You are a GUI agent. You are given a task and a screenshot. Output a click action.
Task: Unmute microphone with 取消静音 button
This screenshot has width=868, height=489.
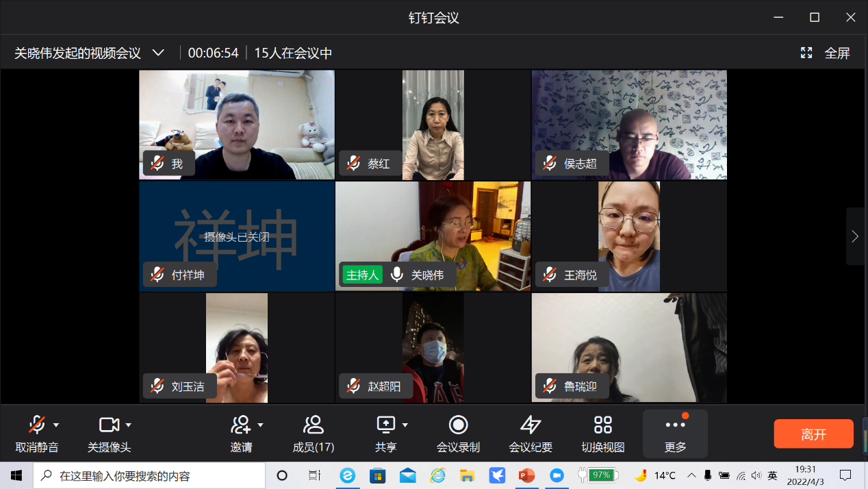37,434
